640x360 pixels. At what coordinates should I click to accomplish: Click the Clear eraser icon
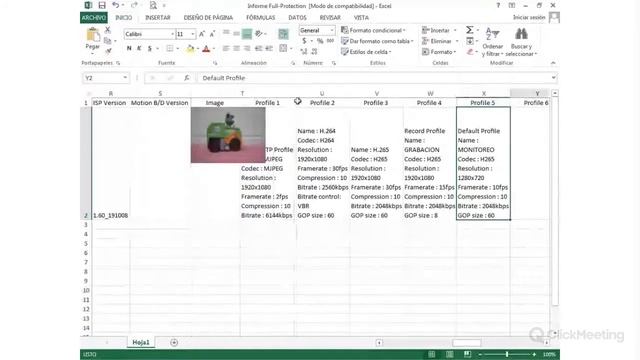[x=470, y=52]
